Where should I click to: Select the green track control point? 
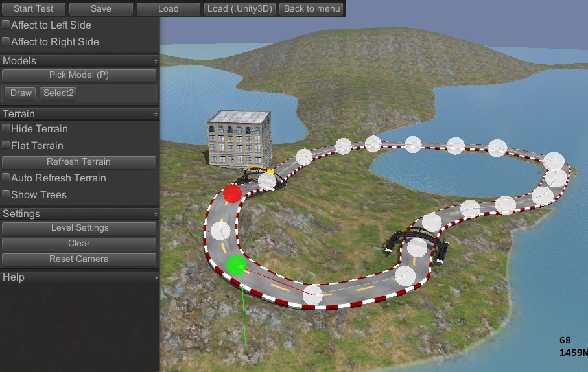tap(237, 266)
